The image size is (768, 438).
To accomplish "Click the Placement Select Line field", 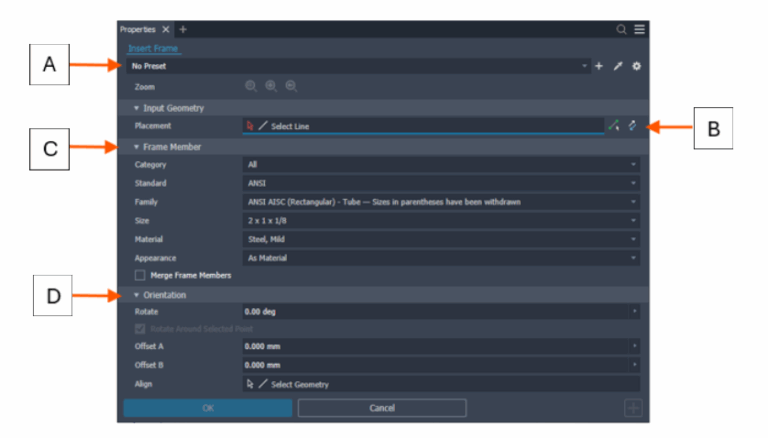I will 423,126.
